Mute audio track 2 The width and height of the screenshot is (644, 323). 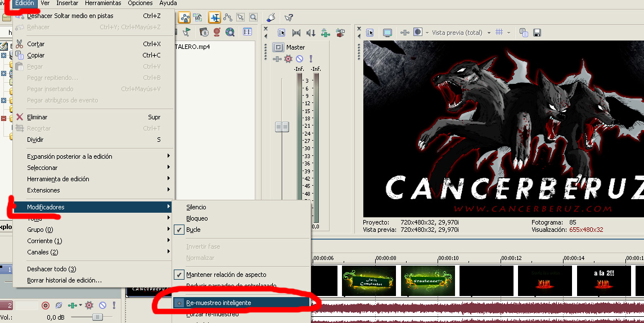(103, 306)
